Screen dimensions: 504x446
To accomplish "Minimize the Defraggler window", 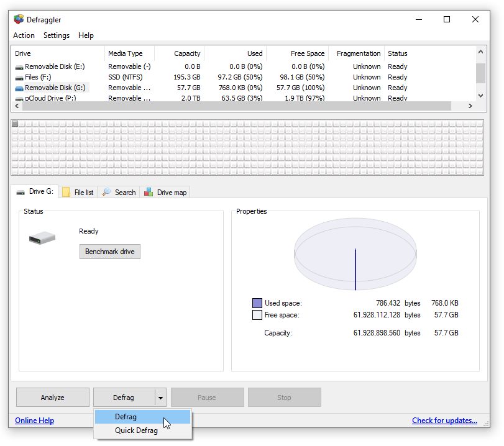I will 419,19.
